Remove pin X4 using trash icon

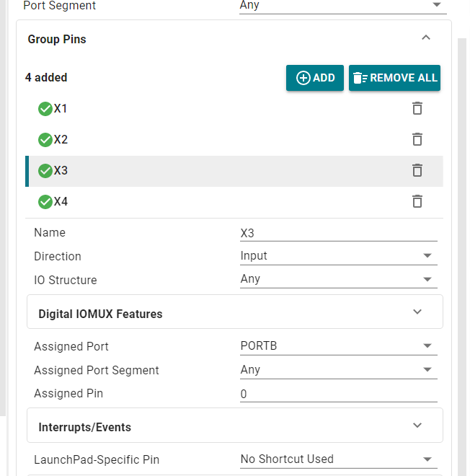[x=417, y=201]
